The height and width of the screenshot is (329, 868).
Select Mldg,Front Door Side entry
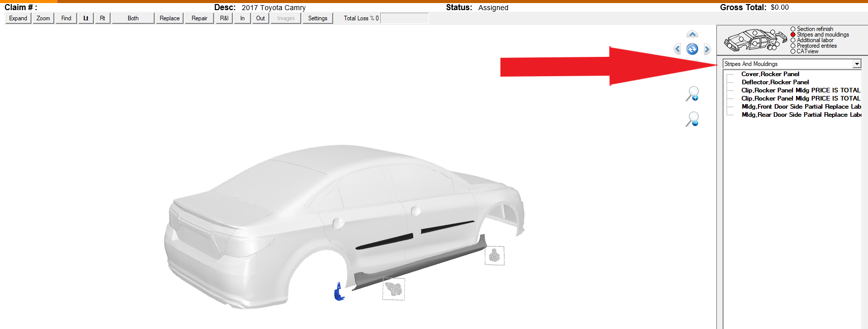pos(801,107)
